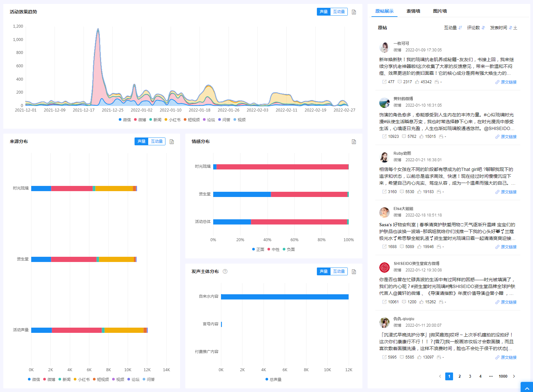This screenshot has width=533, height=392.
Task: Open 原文链接 for 仇仇-qiuqiu's post
Action: tap(506, 358)
